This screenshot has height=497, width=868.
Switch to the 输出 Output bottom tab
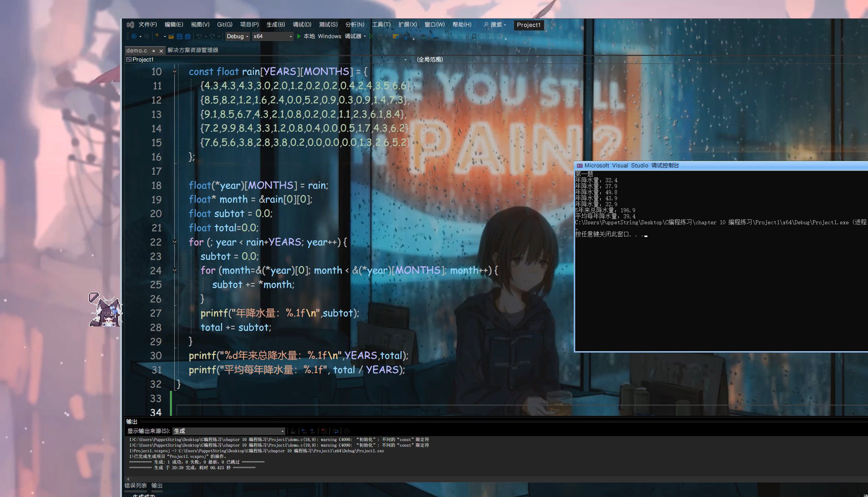point(157,485)
